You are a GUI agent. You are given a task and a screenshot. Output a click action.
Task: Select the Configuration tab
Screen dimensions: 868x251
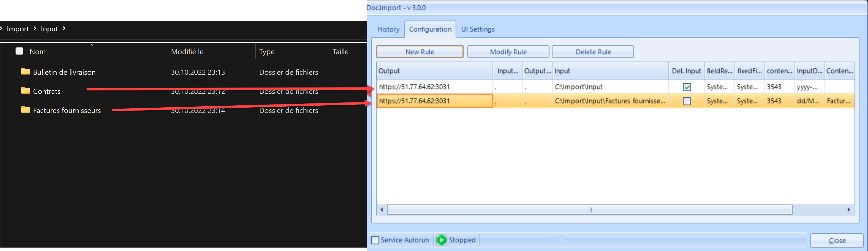click(430, 29)
